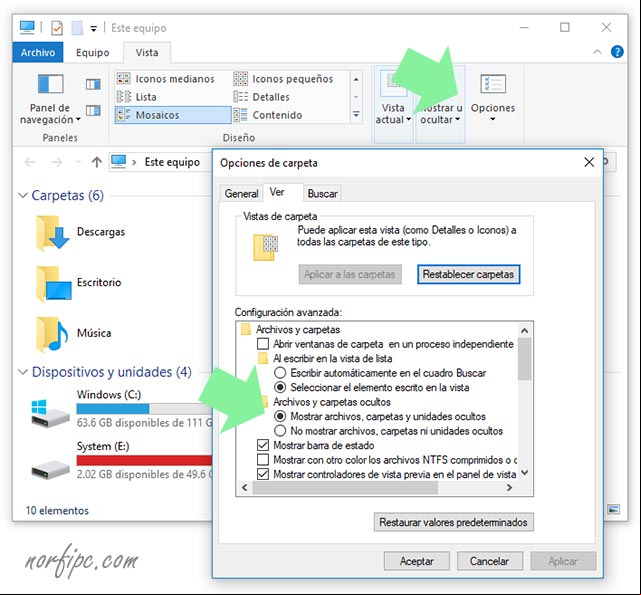Choose Iconos pequeños layout
The width and height of the screenshot is (641, 595).
283,79
